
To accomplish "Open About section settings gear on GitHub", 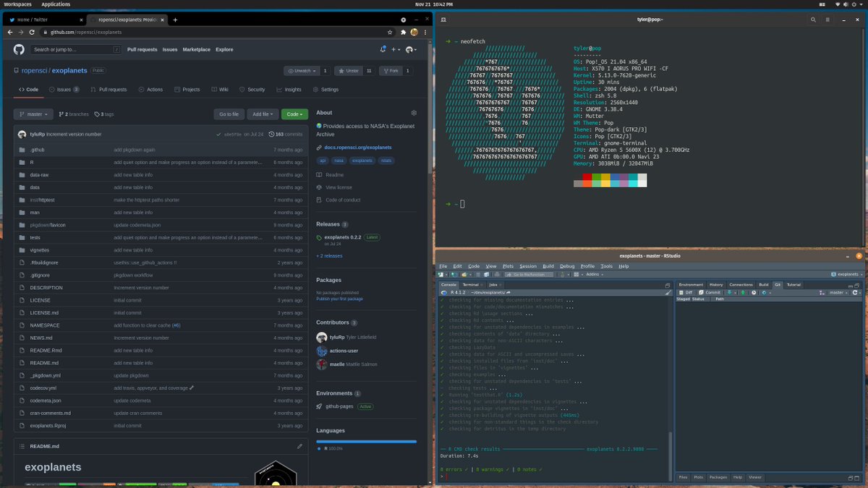I will 414,113.
